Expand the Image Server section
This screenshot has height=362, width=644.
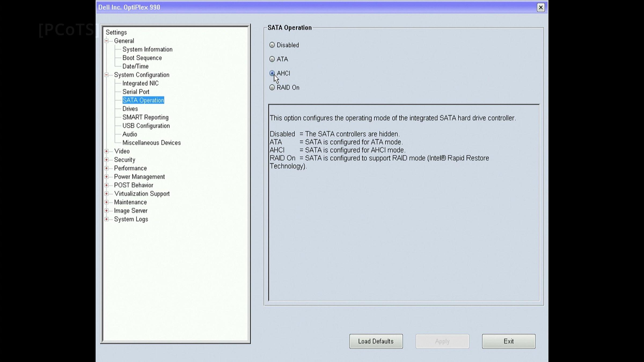coord(107,211)
